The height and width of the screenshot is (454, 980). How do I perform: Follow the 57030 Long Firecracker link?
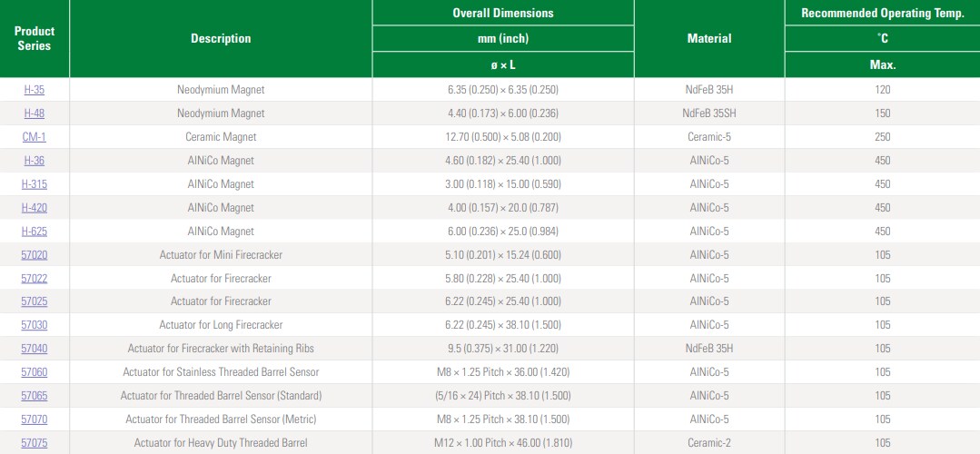(34, 325)
